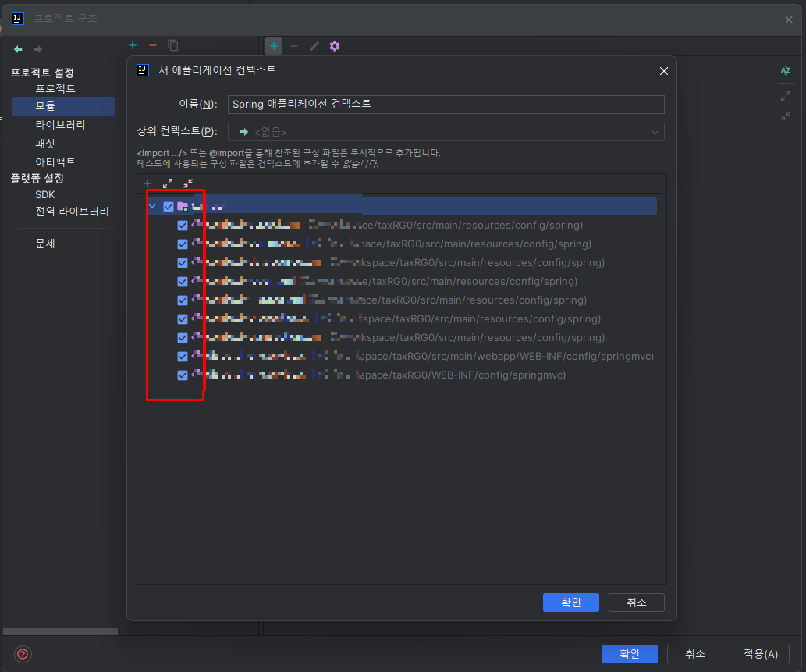Click the back arrow in Project Structure
806x672 pixels.
18,49
